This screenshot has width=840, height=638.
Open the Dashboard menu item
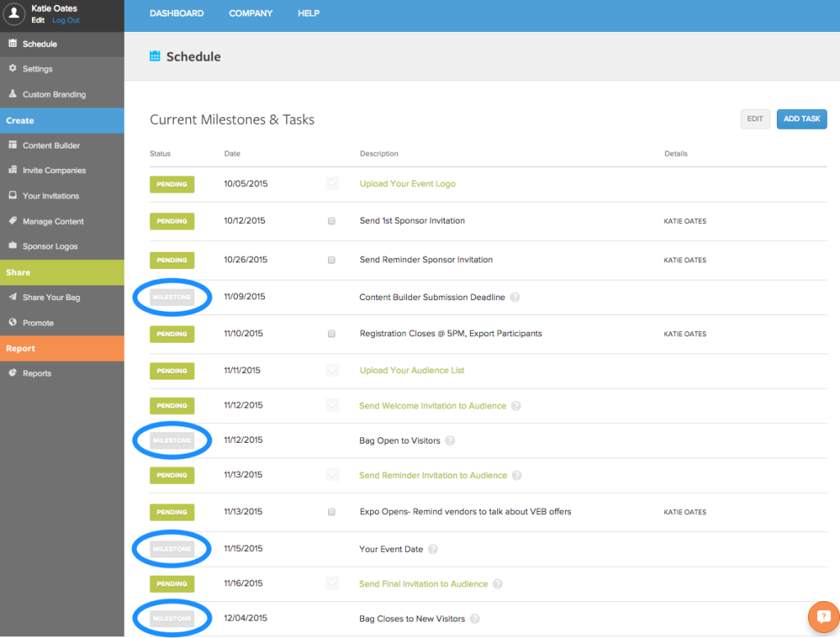[x=176, y=13]
